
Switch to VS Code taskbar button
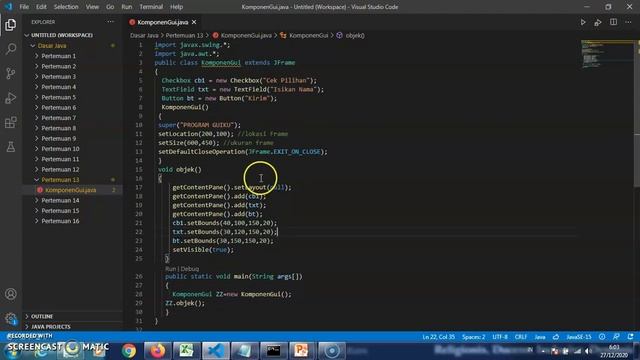point(215,351)
